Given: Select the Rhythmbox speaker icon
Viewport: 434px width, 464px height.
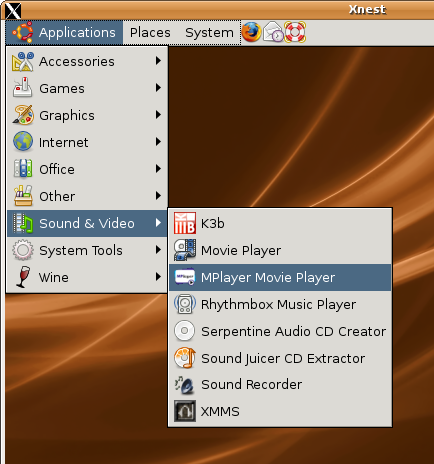Looking at the screenshot, I should [185, 304].
